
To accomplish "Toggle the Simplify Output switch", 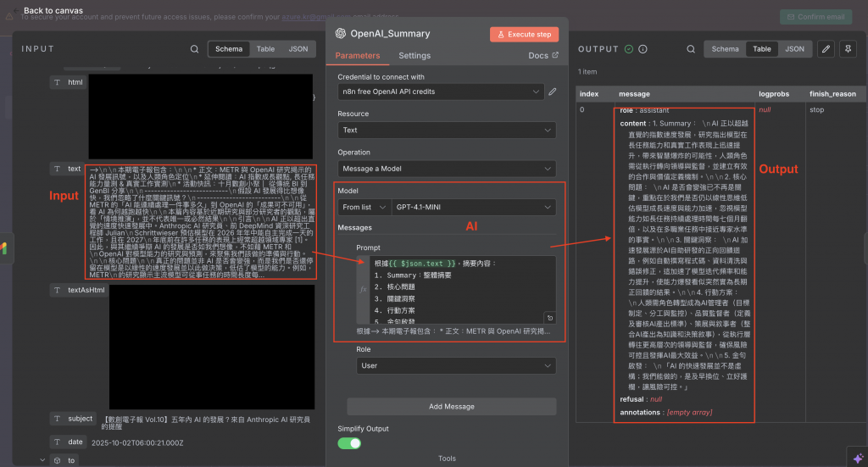I will point(349,443).
